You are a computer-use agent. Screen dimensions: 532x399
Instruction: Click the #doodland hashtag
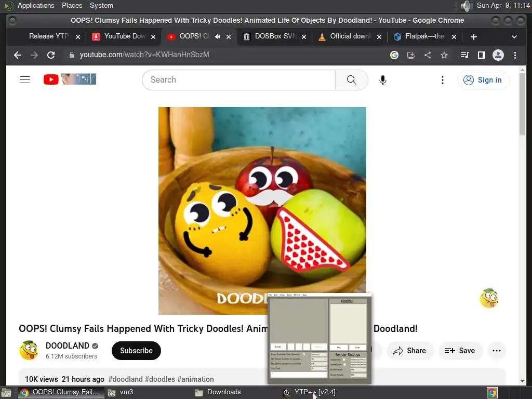125,379
